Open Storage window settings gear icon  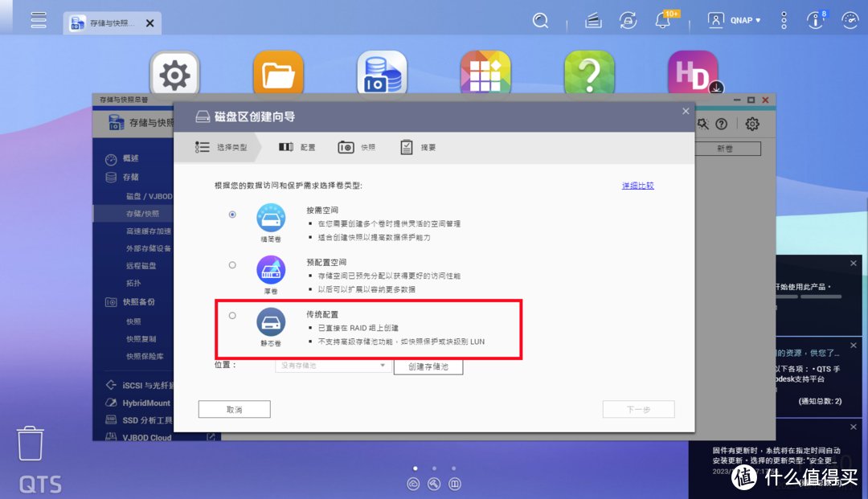tap(751, 124)
